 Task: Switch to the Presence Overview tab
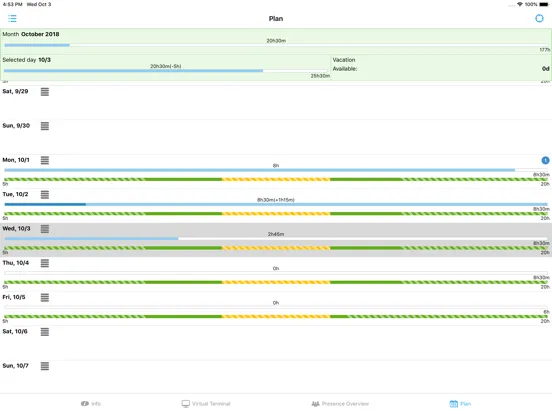[x=340, y=403]
